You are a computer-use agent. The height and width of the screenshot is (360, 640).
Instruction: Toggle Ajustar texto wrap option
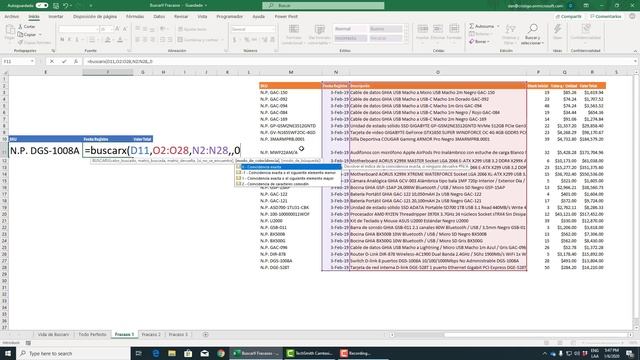pos(192,29)
